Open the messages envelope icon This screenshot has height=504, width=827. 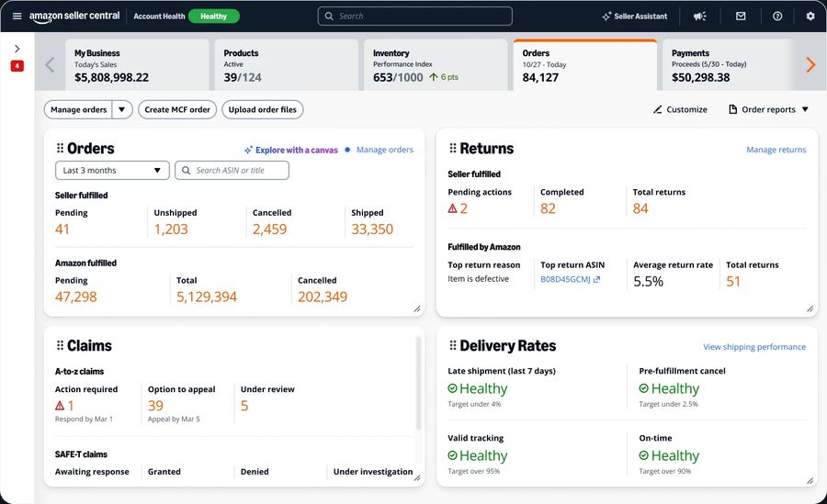pos(741,17)
